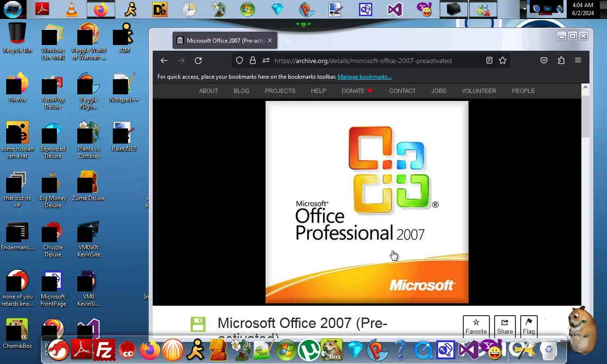The width and height of the screenshot is (607, 364).
Task: Open Visual Studio in top taskbar
Action: [395, 9]
